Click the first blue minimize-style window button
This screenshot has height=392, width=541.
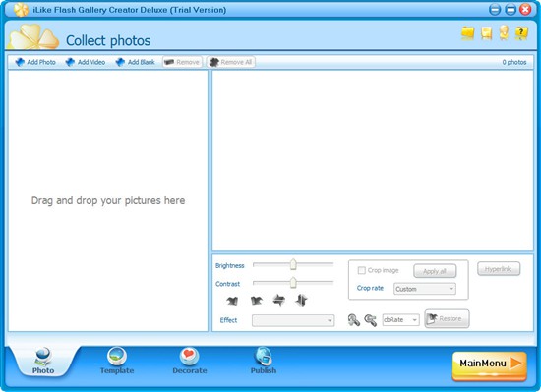tap(495, 9)
